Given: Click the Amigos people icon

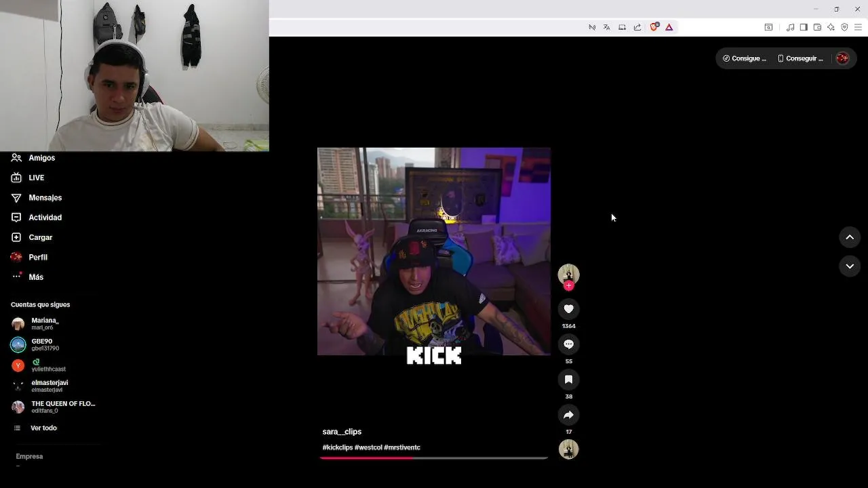Looking at the screenshot, I should 16,158.
